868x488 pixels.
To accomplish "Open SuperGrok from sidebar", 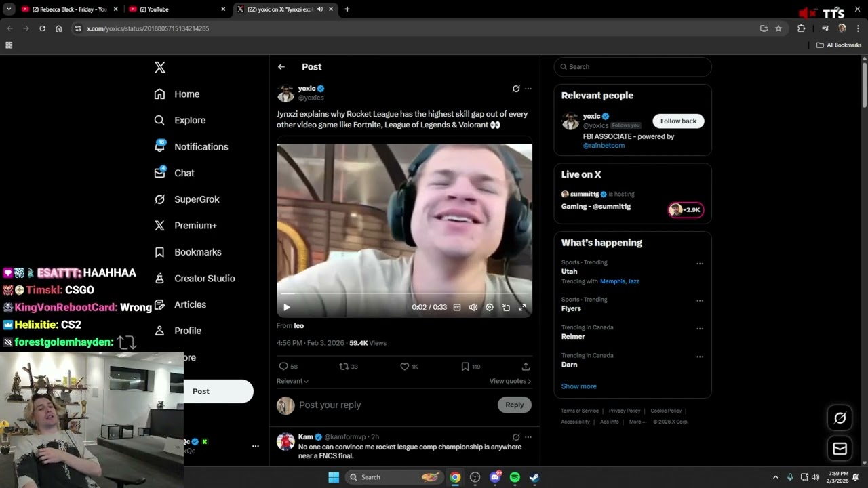I will click(186, 199).
